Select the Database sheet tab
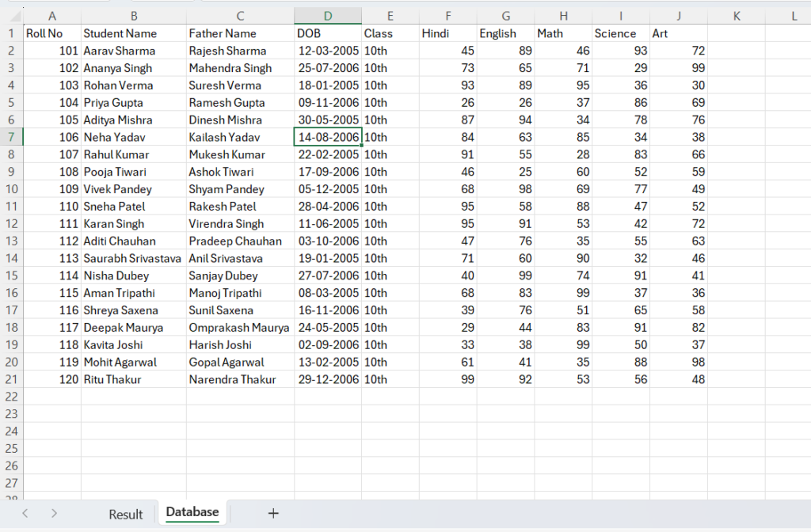This screenshot has width=811, height=532. [x=192, y=512]
